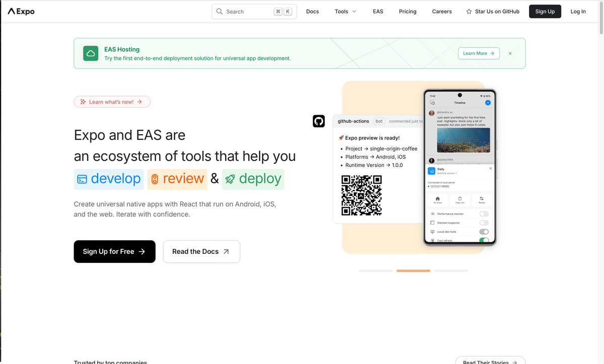Click the QR code in the preview comment
This screenshot has width=604, height=364.
coord(361,195)
